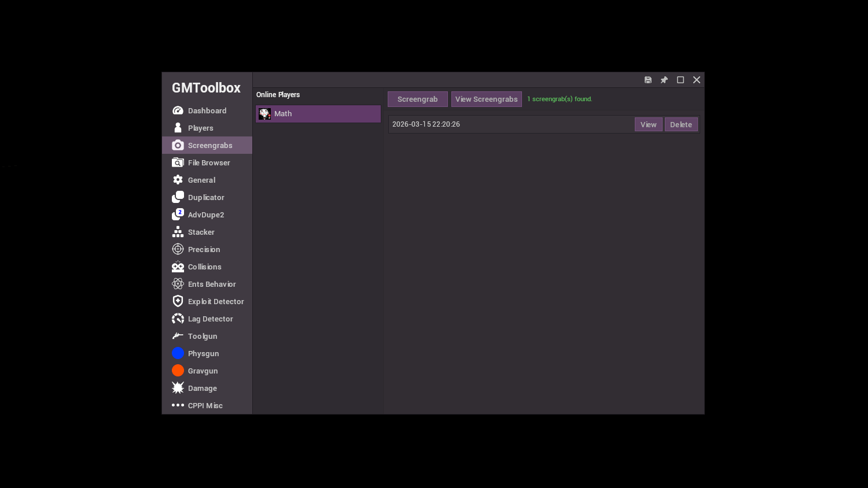This screenshot has height=488, width=868.
Task: Open the Dashboard gauge icon
Action: click(x=178, y=110)
